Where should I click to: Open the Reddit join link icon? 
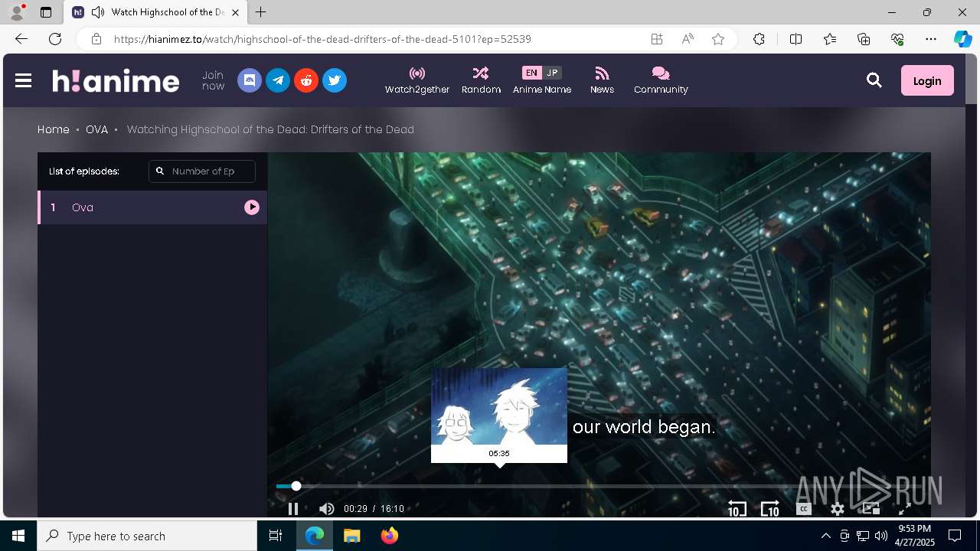pyautogui.click(x=306, y=80)
